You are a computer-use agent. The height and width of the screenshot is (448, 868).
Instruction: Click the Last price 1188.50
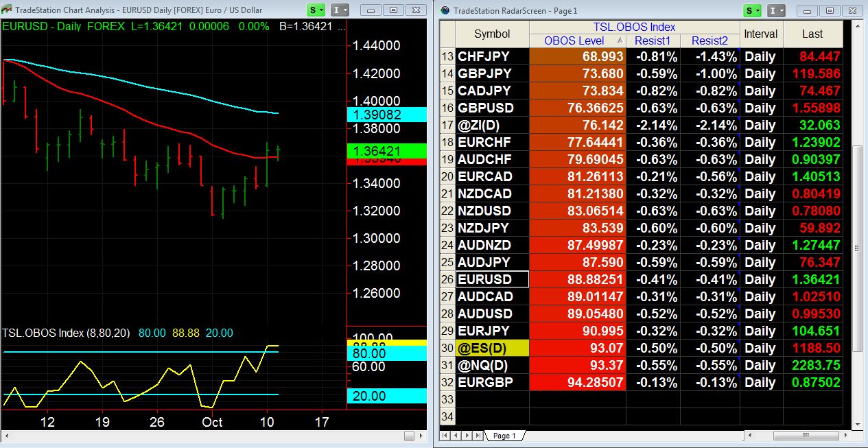tap(812, 348)
